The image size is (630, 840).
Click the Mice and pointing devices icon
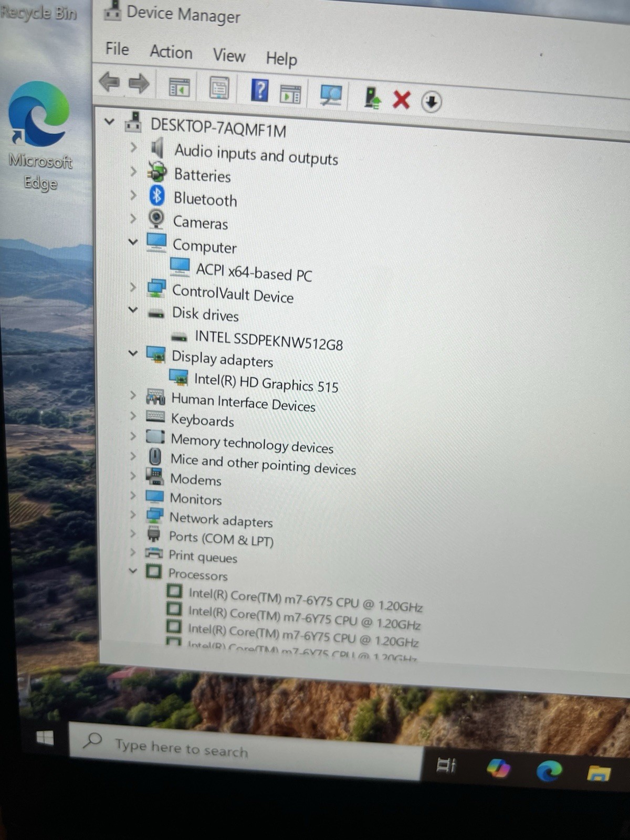tap(155, 456)
